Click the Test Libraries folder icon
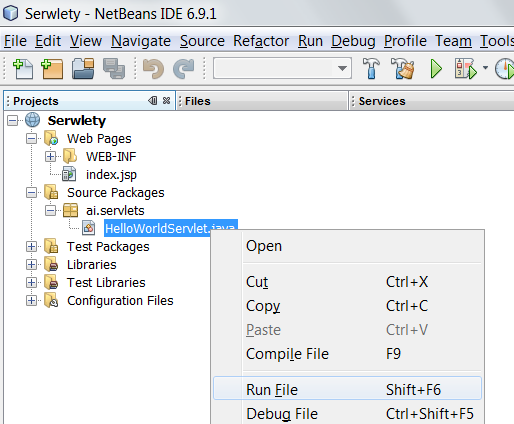This screenshot has height=424, width=514. [51, 282]
